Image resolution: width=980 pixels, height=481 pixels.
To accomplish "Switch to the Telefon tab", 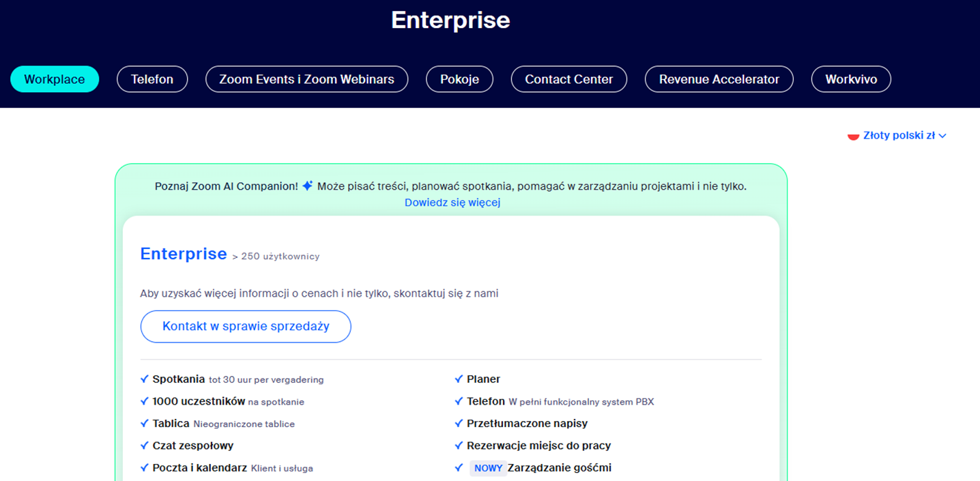I will tap(152, 79).
